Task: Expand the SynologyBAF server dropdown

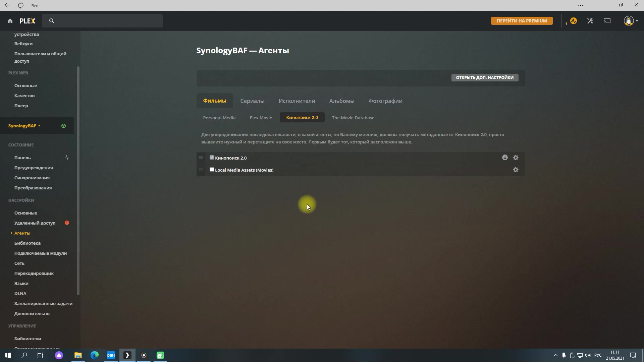Action: (x=24, y=126)
